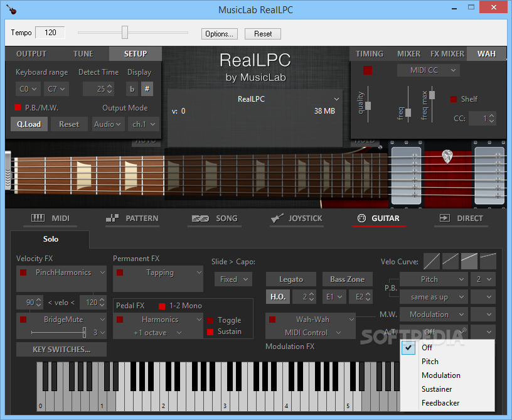Select the second Velo Curve icon

[451, 261]
